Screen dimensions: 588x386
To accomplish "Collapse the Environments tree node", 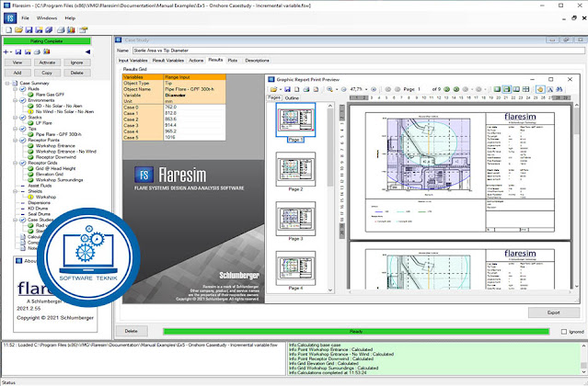I will point(16,100).
